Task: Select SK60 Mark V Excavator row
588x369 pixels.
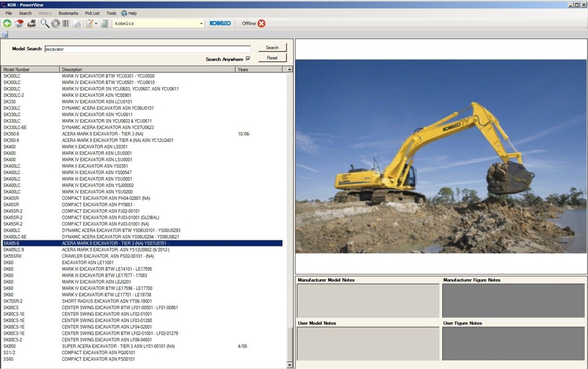Action: [142, 295]
